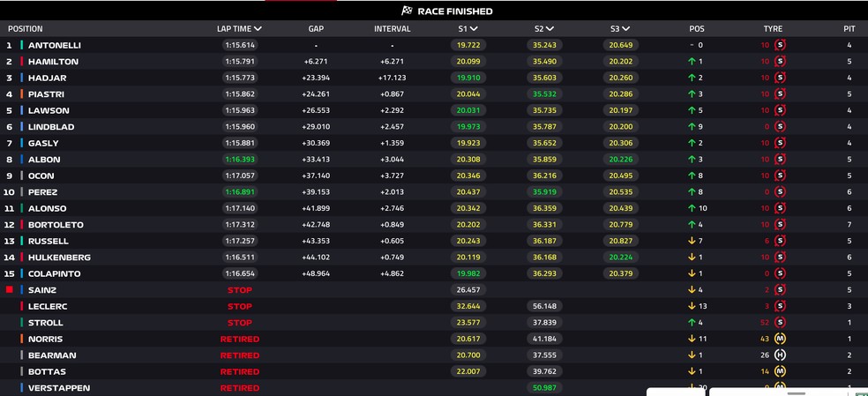Click Antonelli's teal team color bar
This screenshot has width=868, height=396.
(x=21, y=45)
